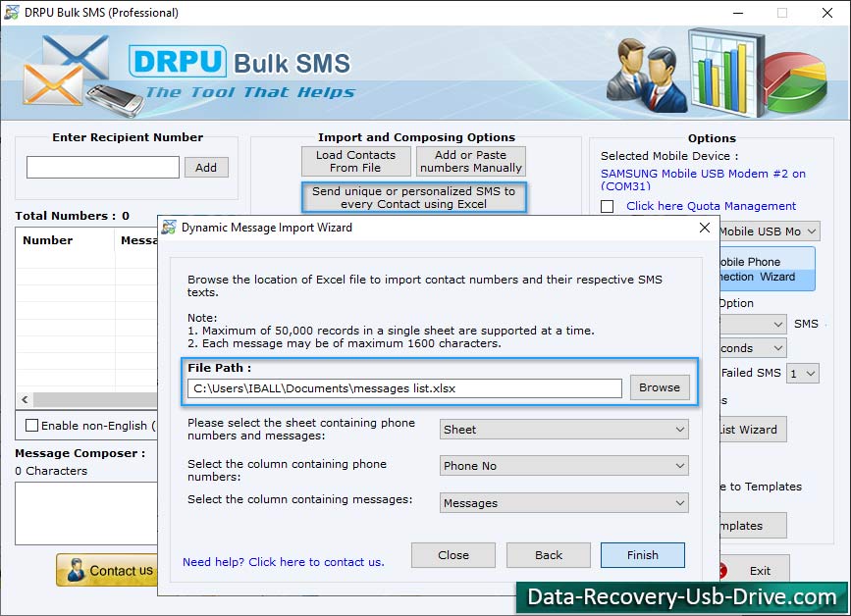Click the bar chart graphic in the banner
The image size is (851, 616).
pos(726,73)
